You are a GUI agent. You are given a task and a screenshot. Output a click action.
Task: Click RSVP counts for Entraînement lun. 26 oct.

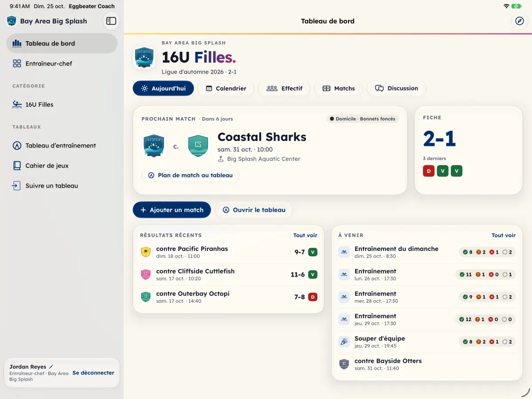pos(485,274)
